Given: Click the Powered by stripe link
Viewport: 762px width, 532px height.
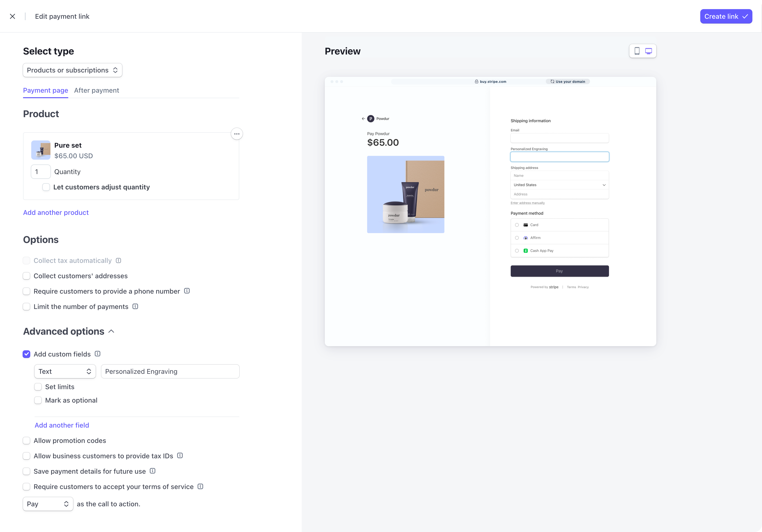Looking at the screenshot, I should tap(544, 287).
